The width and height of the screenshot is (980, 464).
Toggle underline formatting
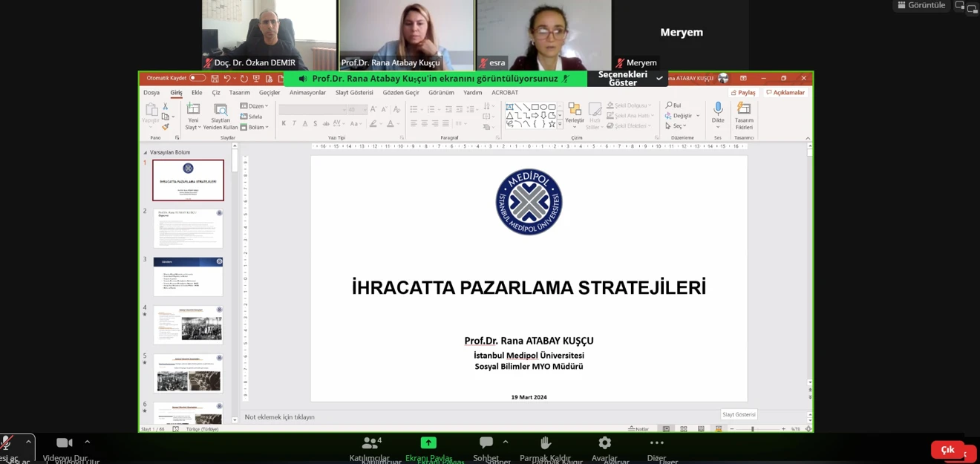(x=307, y=122)
